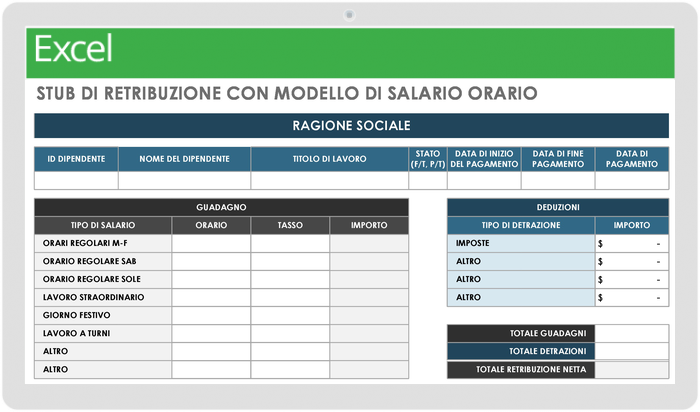Click empty cell under DATA DI FINE PAGAMENTO

click(x=558, y=180)
